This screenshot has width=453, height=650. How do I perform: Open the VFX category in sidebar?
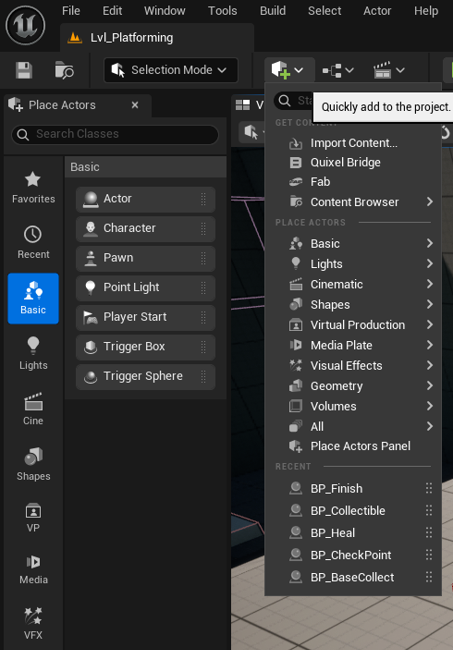[x=33, y=623]
